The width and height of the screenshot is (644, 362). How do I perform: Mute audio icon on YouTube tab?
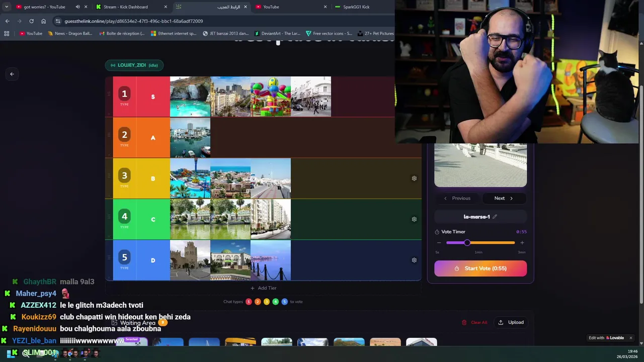point(77,7)
